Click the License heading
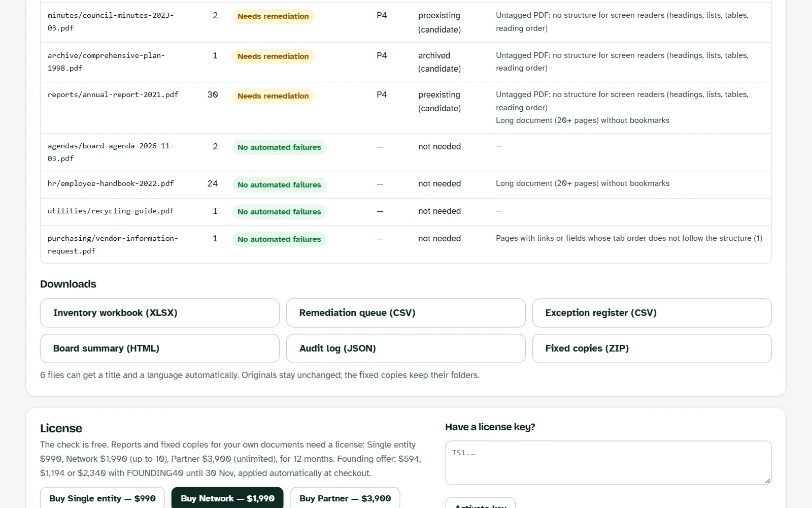This screenshot has width=812, height=508. pyautogui.click(x=61, y=428)
